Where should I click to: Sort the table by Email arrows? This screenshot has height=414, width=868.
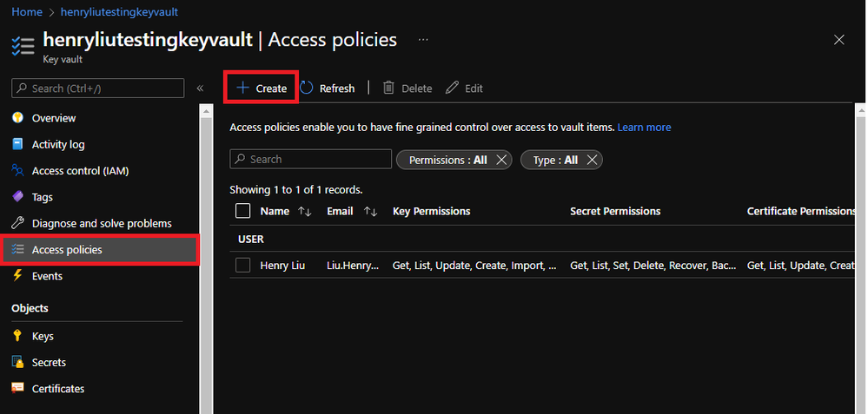(x=371, y=211)
